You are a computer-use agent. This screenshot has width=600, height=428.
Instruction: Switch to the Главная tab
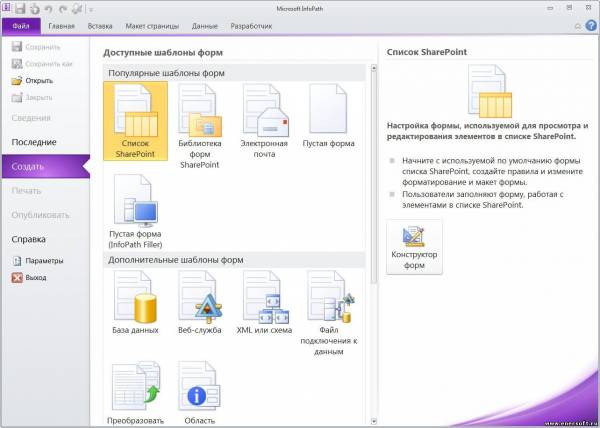coord(62,26)
